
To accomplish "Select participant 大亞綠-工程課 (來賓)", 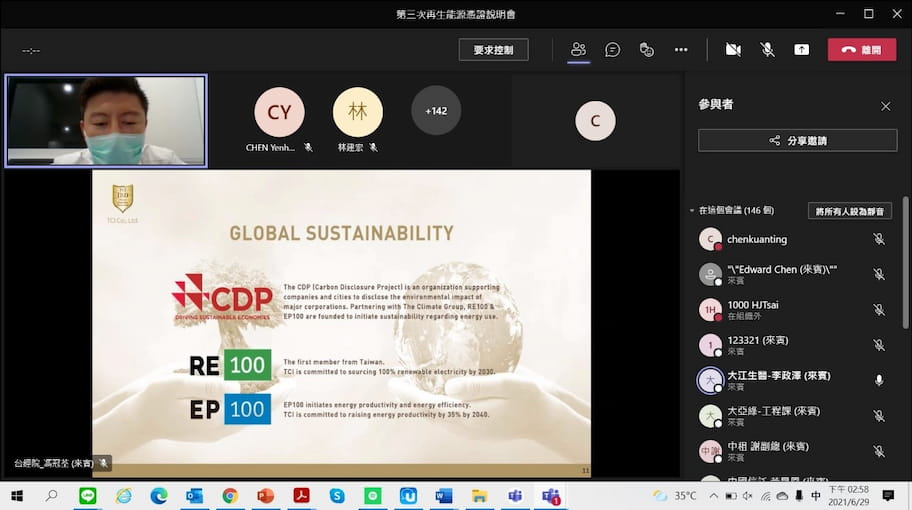I will coord(794,416).
